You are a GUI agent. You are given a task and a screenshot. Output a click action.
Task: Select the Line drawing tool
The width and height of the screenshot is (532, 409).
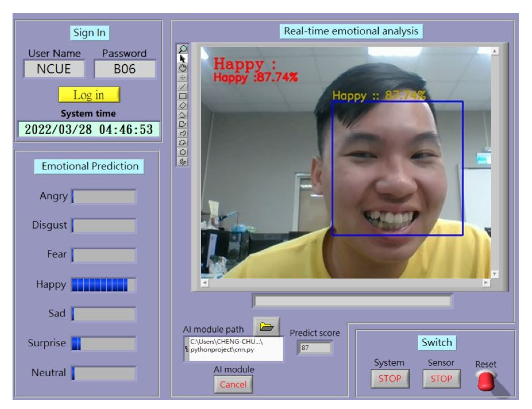pyautogui.click(x=183, y=87)
